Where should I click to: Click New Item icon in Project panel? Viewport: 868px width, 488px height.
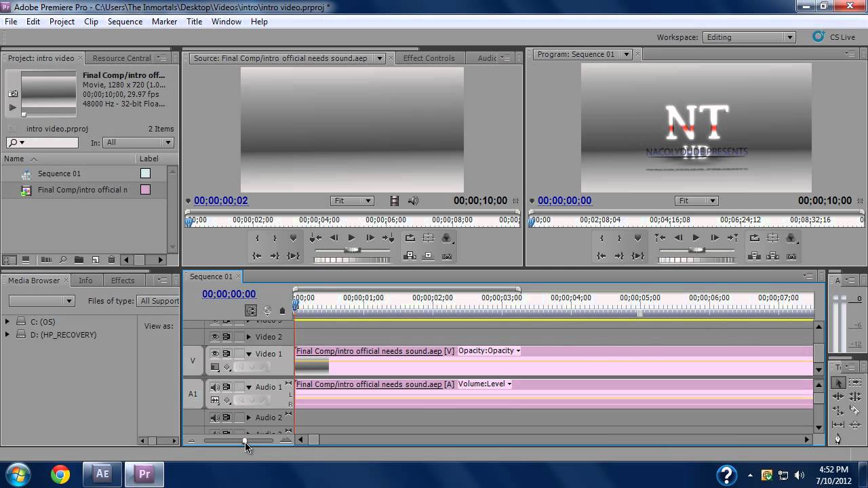95,260
